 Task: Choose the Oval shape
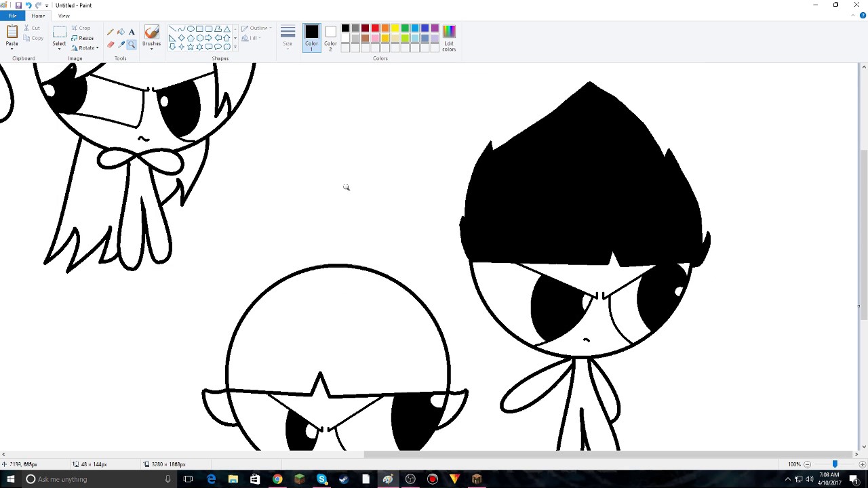pos(191,28)
